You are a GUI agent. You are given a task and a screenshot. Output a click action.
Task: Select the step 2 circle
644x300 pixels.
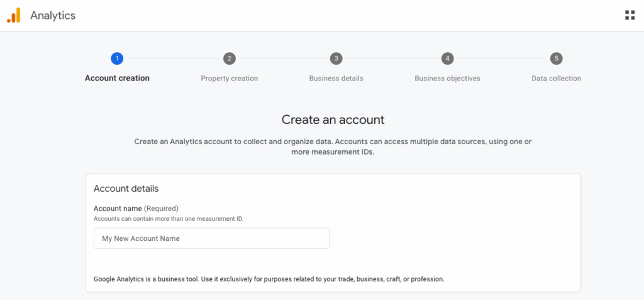coord(230,58)
